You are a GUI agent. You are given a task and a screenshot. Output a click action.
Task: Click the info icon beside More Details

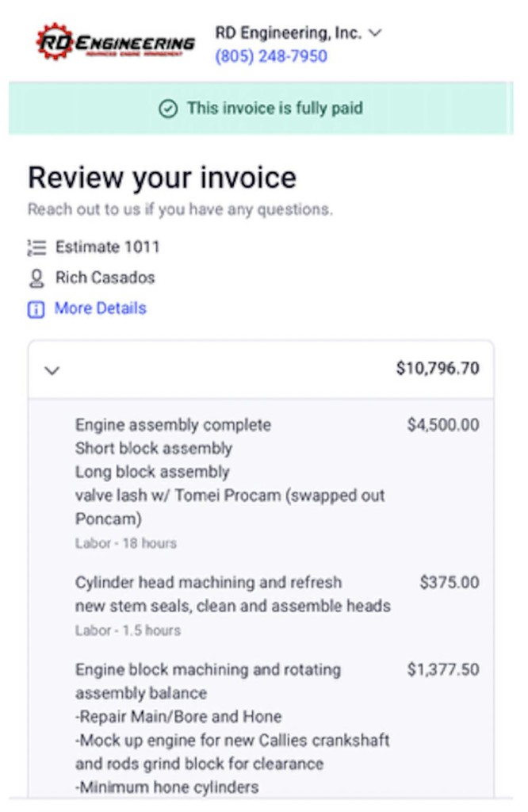[36, 309]
